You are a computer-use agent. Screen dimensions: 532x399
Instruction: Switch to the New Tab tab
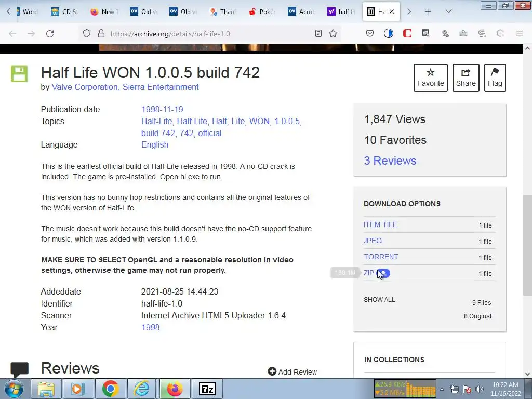pos(104,11)
